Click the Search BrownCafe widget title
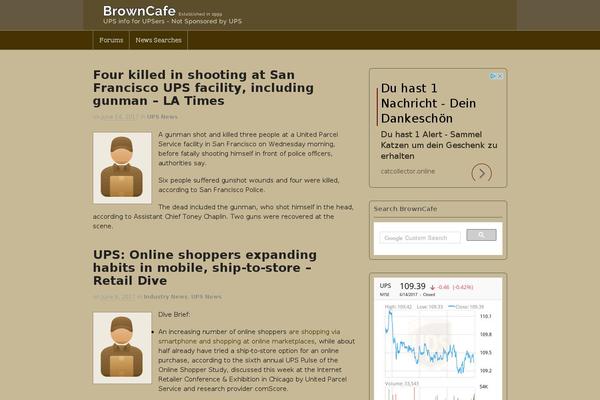Viewport: 600px width, 400px height. pos(405,209)
